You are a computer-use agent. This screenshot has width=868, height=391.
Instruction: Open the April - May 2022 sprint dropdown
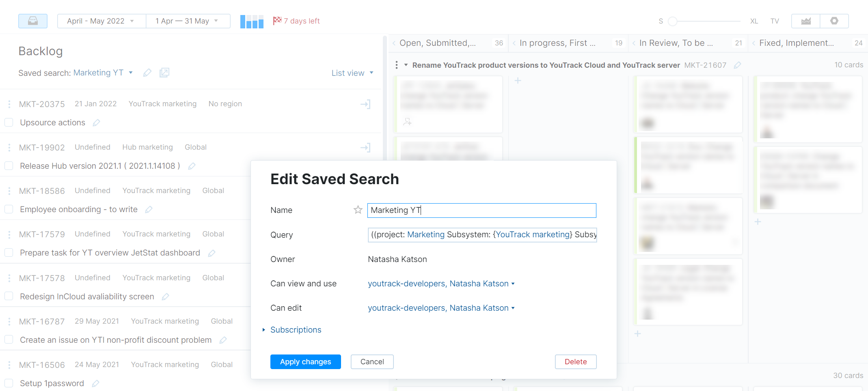(101, 21)
